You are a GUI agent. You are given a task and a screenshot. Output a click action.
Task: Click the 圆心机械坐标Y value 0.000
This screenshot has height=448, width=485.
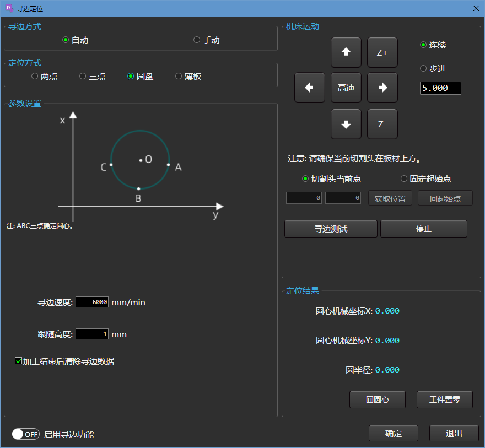pos(387,341)
